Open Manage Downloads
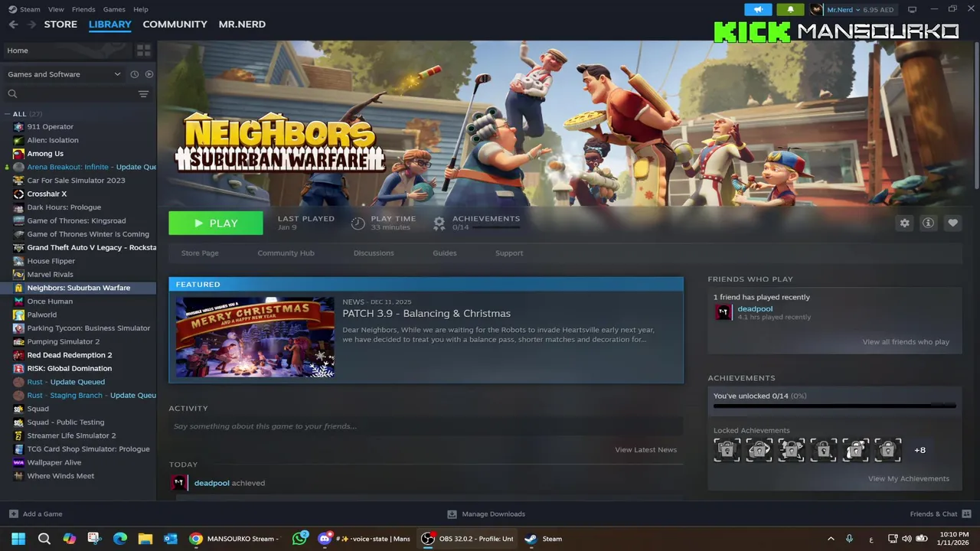 (486, 514)
